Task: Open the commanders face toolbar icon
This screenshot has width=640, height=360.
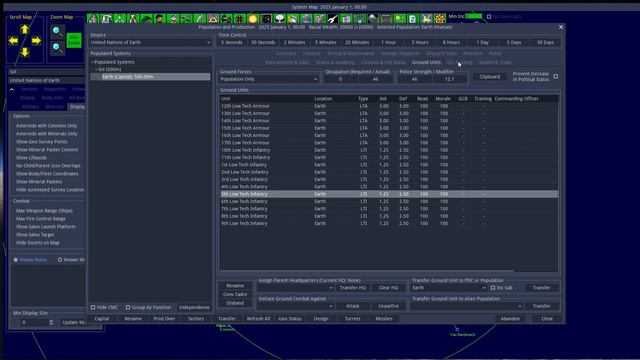Action: [160, 18]
